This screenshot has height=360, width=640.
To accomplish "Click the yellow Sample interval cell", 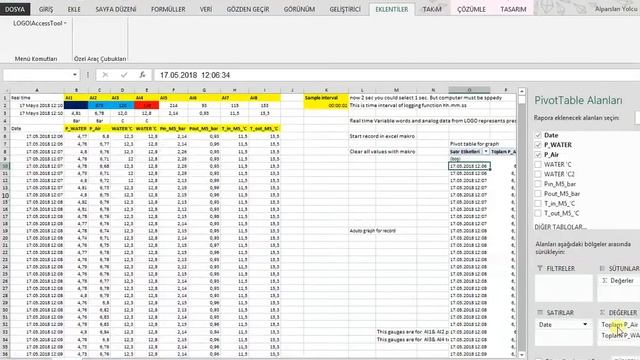I will pyautogui.click(x=326, y=98).
